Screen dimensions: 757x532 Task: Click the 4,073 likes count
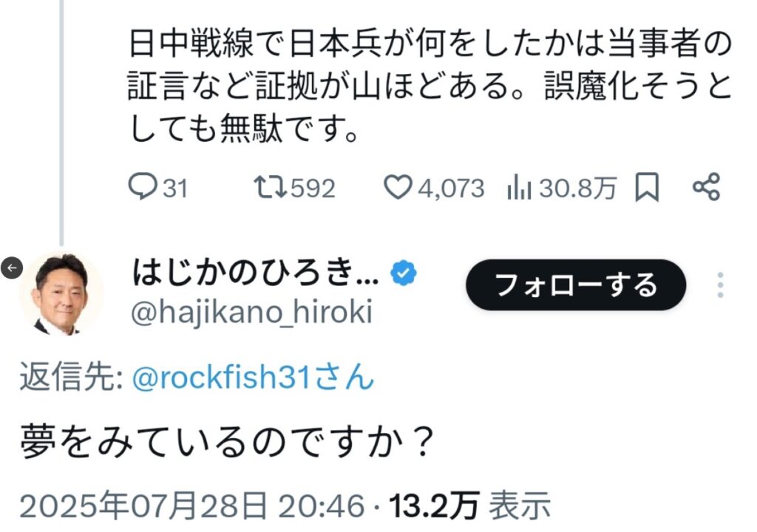(x=451, y=188)
